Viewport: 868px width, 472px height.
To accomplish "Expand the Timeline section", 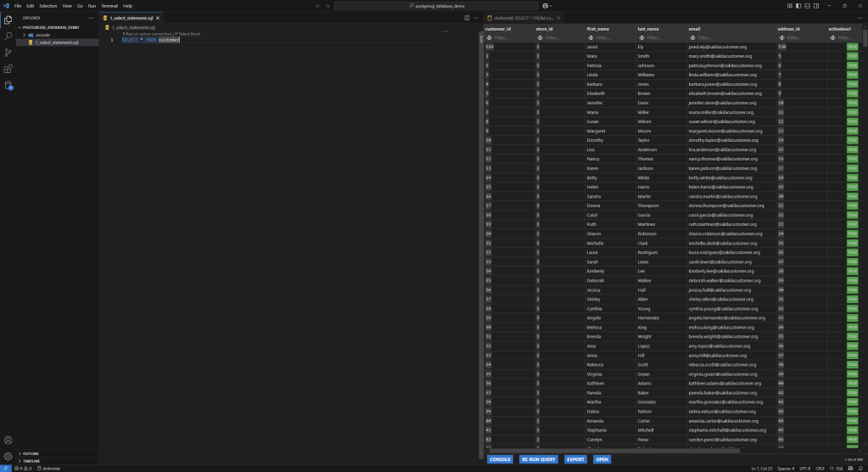I will click(31, 461).
